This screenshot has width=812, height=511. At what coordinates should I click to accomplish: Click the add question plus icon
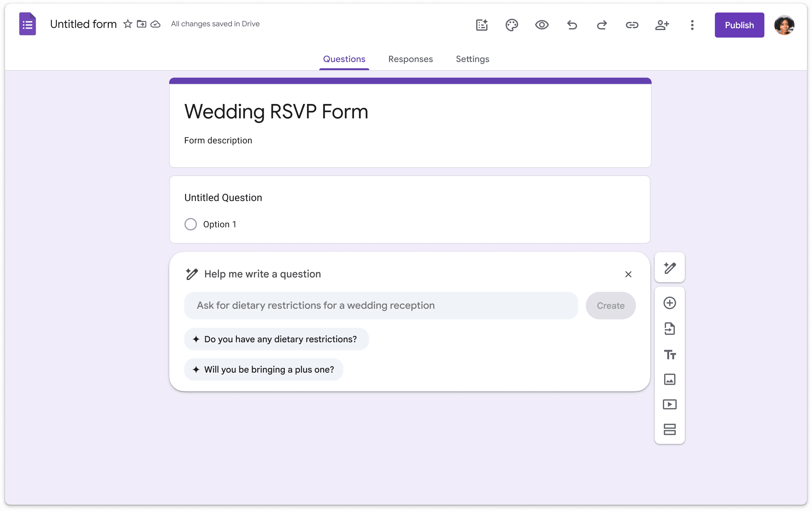coord(669,303)
